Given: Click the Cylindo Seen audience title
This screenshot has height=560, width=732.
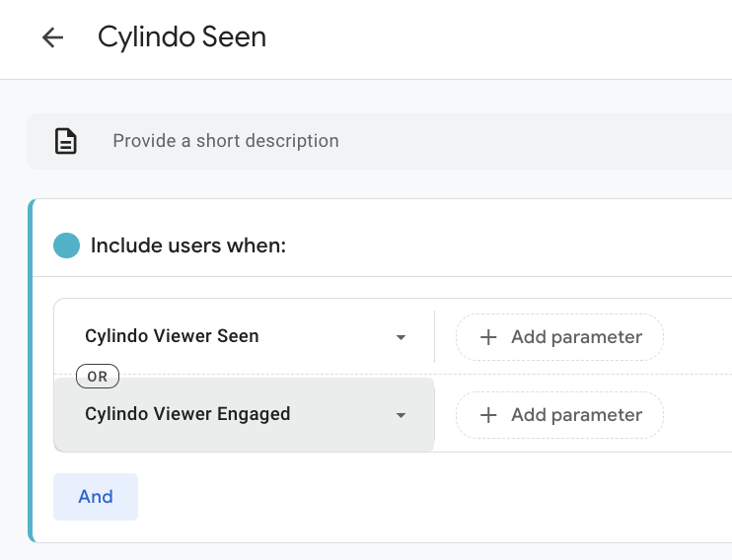Looking at the screenshot, I should [x=182, y=37].
